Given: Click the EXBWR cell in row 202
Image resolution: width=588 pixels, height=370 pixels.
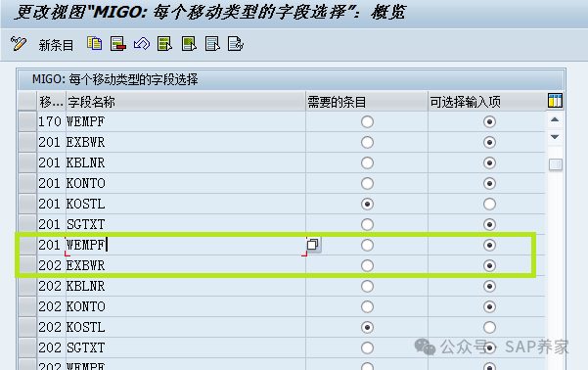Looking at the screenshot, I should click(x=186, y=265).
